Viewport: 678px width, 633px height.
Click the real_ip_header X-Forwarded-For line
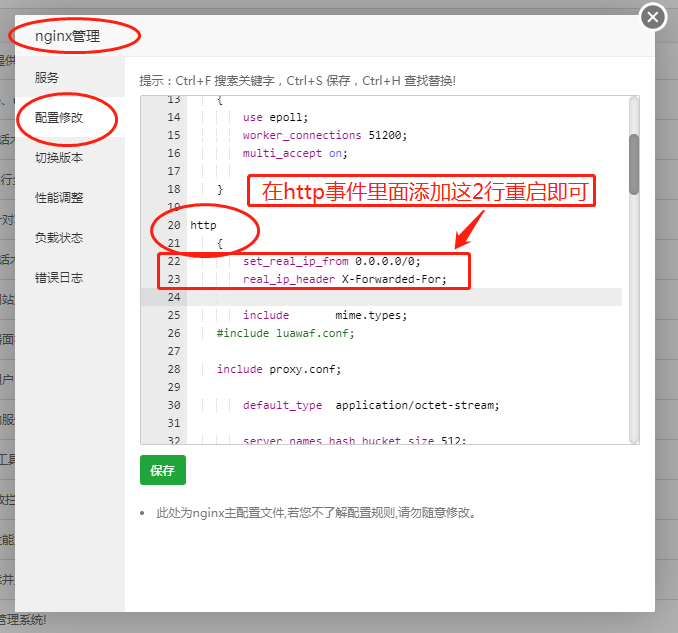(345, 279)
